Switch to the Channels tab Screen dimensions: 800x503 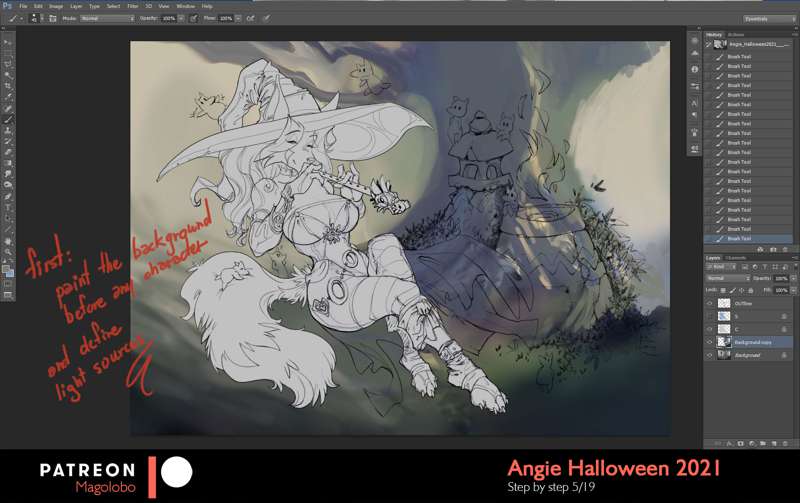[734, 257]
